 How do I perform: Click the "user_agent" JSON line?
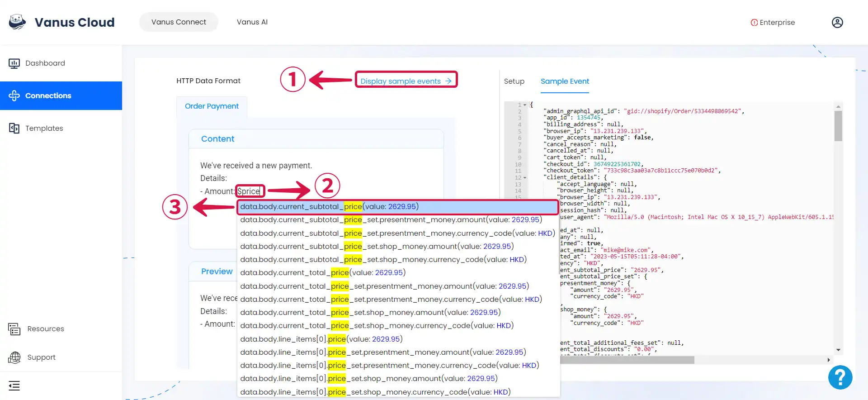[x=696, y=217]
